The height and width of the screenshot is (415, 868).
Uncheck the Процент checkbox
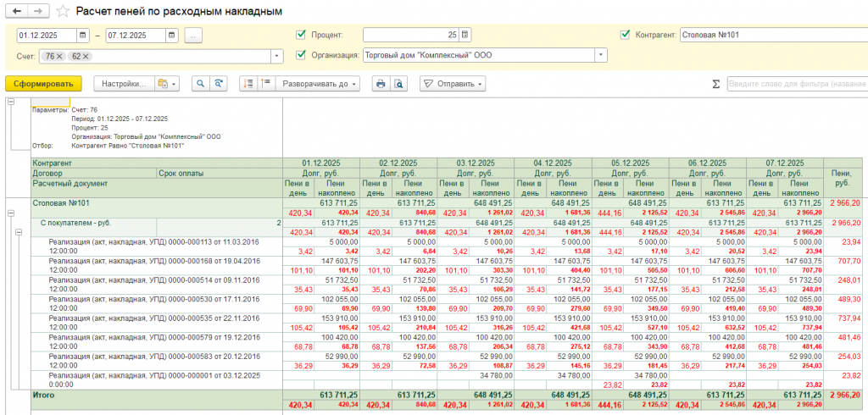[x=301, y=35]
